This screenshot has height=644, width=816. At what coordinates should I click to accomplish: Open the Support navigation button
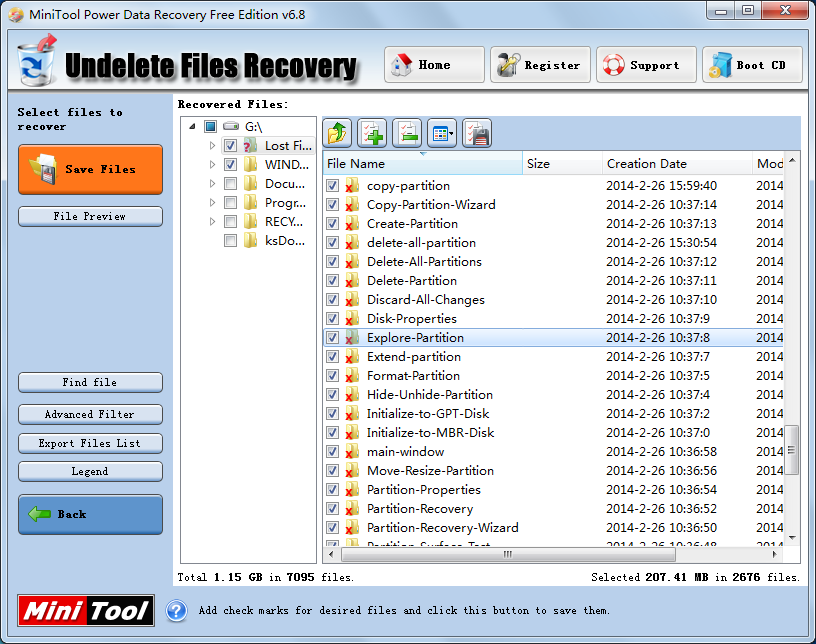tap(646, 65)
